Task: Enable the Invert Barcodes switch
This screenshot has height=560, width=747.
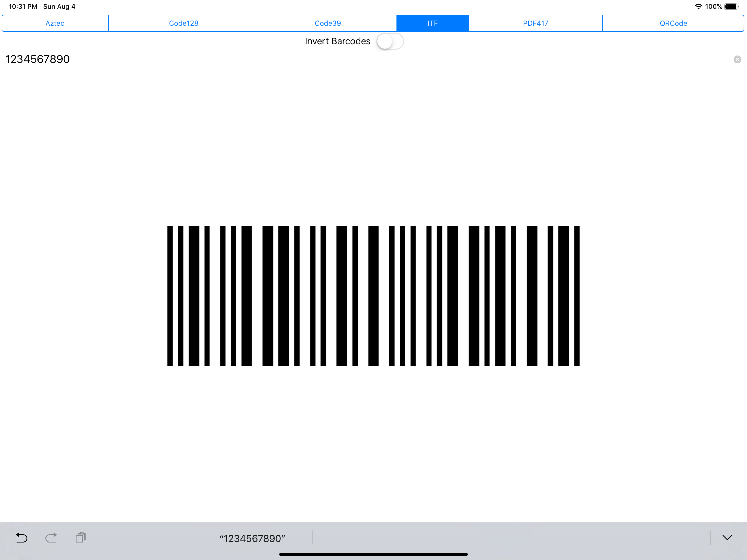Action: pos(390,41)
